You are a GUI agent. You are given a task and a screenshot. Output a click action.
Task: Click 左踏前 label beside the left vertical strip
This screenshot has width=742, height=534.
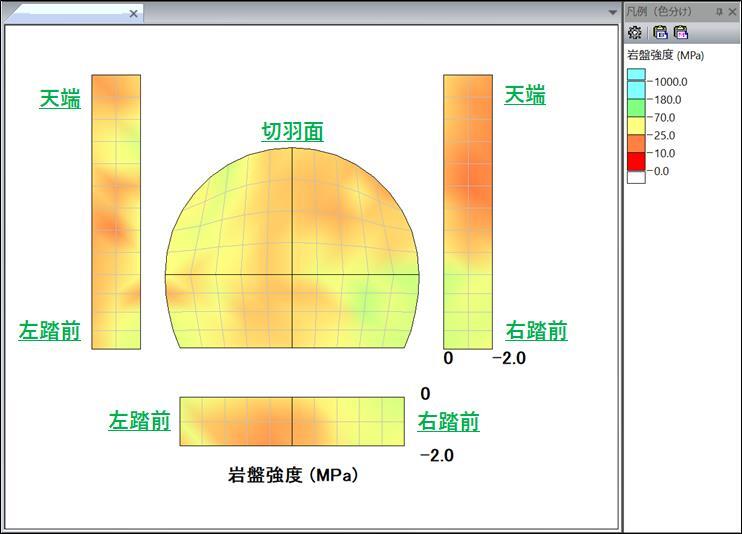click(50, 331)
